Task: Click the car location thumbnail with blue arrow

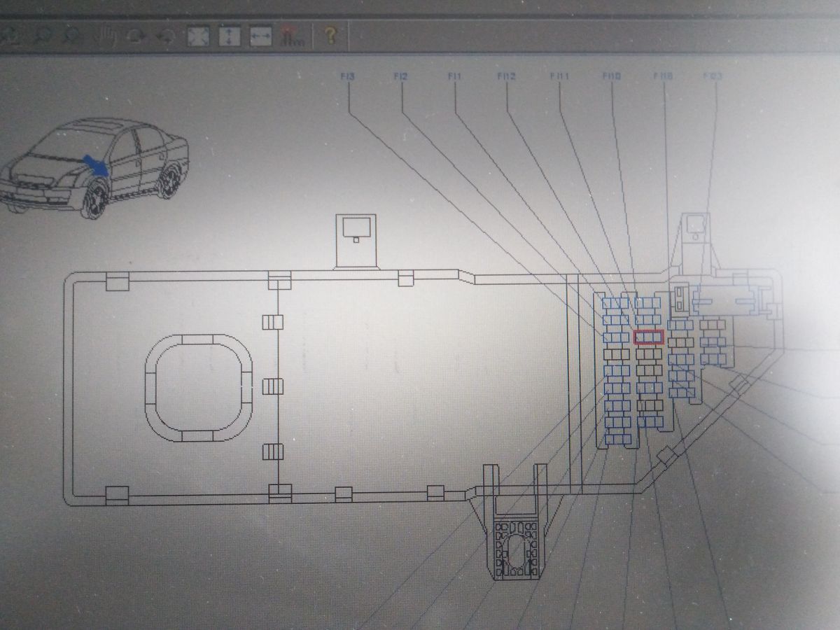Action: click(x=95, y=169)
